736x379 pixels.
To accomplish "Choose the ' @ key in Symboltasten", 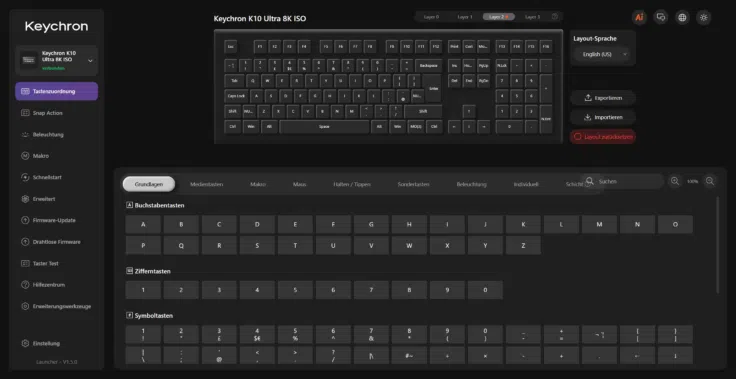I will click(219, 356).
